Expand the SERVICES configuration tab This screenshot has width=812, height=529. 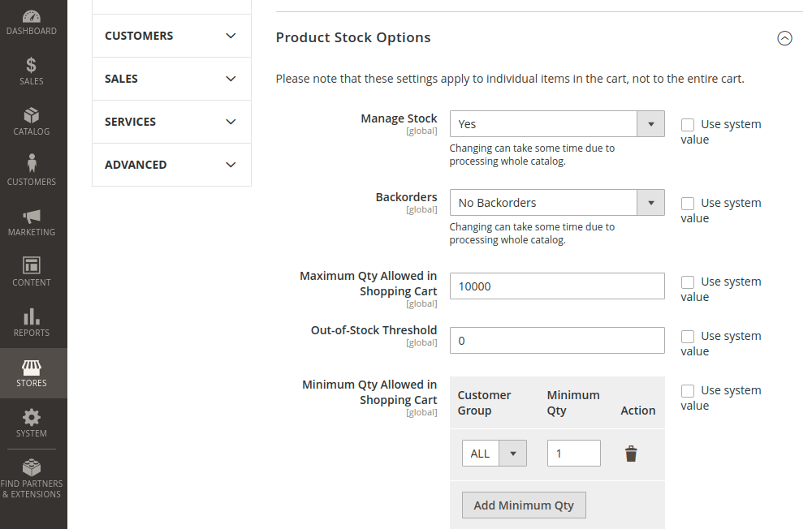click(171, 122)
